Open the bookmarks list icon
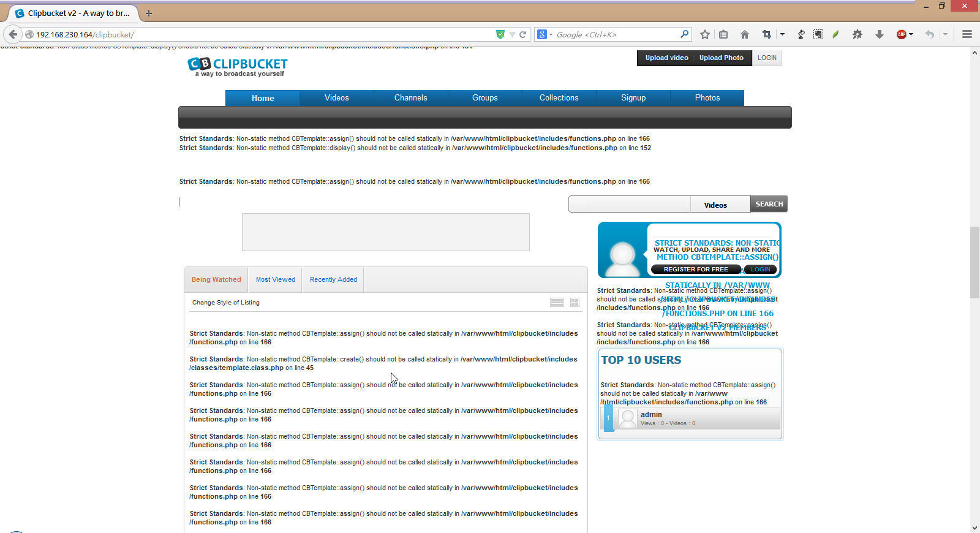The height and width of the screenshot is (533, 980). tap(723, 35)
